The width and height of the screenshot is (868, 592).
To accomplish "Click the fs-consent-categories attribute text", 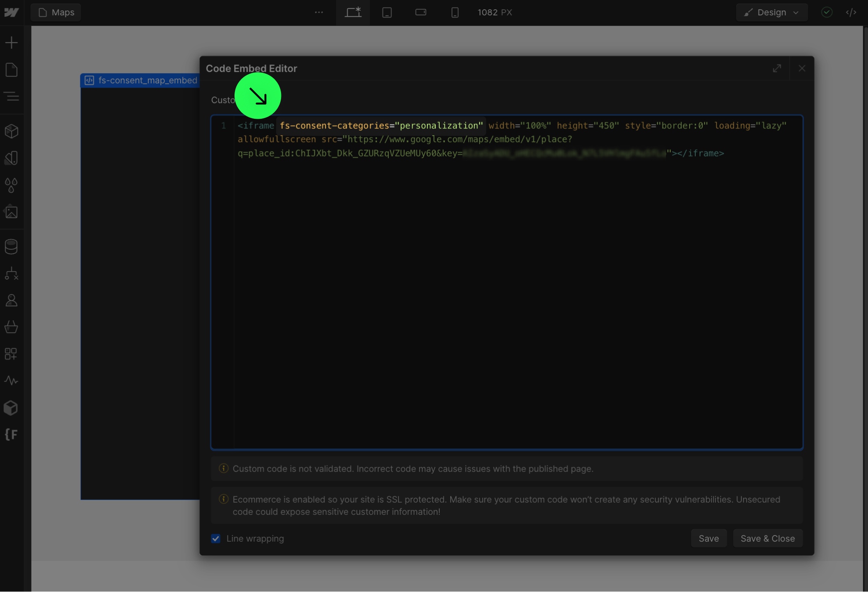I will click(381, 126).
